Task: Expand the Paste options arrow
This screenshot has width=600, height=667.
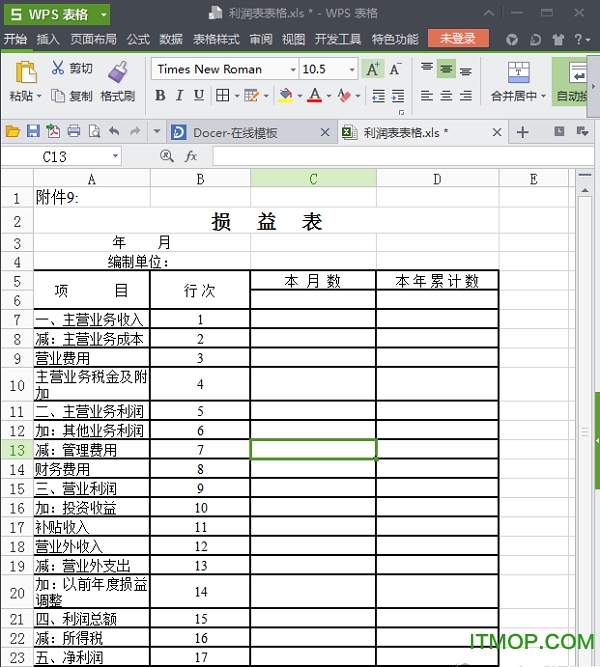Action: [x=39, y=96]
